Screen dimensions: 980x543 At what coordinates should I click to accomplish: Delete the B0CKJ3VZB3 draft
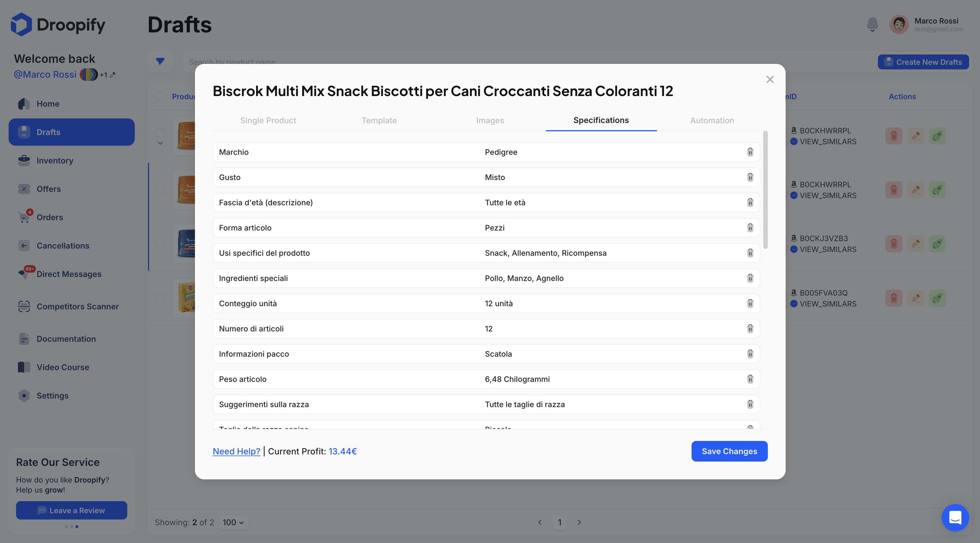point(894,243)
